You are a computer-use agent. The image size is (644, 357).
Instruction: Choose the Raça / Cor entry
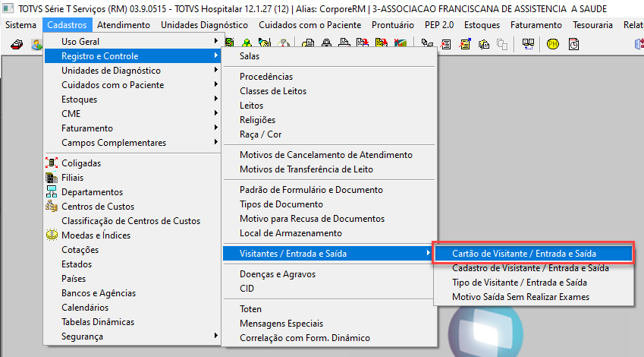click(329, 134)
